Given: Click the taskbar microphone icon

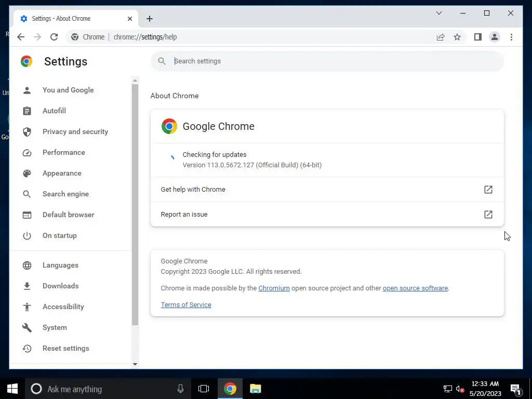Looking at the screenshot, I should pyautogui.click(x=180, y=389).
